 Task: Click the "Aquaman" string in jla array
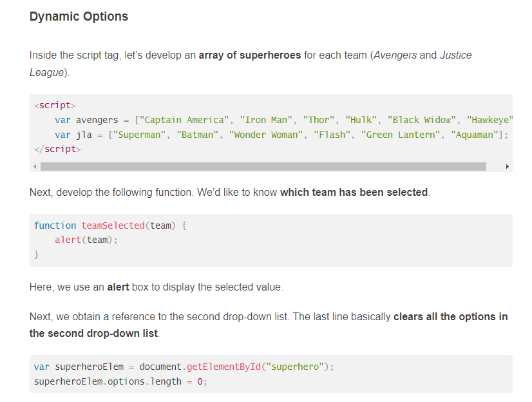click(x=474, y=135)
